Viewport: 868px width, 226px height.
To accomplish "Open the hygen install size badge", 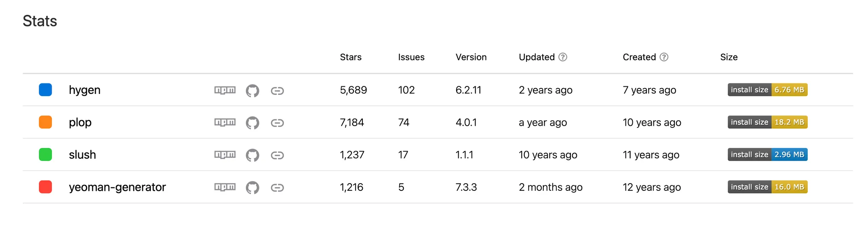I will [x=767, y=90].
